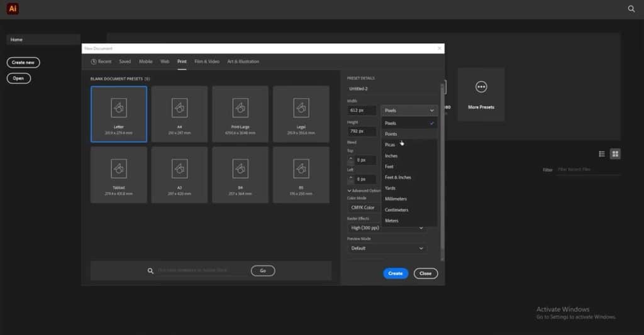Image resolution: width=644 pixels, height=335 pixels.
Task: Close the New Document dialog with X
Action: point(439,48)
